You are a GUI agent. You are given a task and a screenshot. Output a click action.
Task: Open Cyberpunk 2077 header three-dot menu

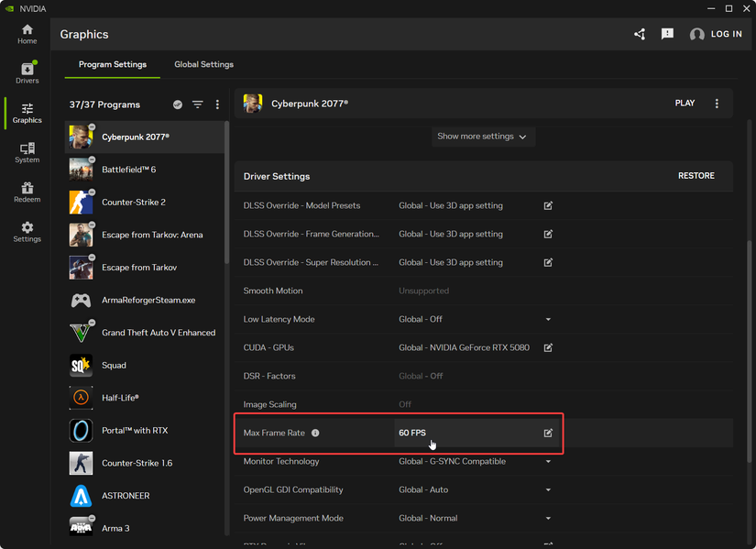(717, 104)
